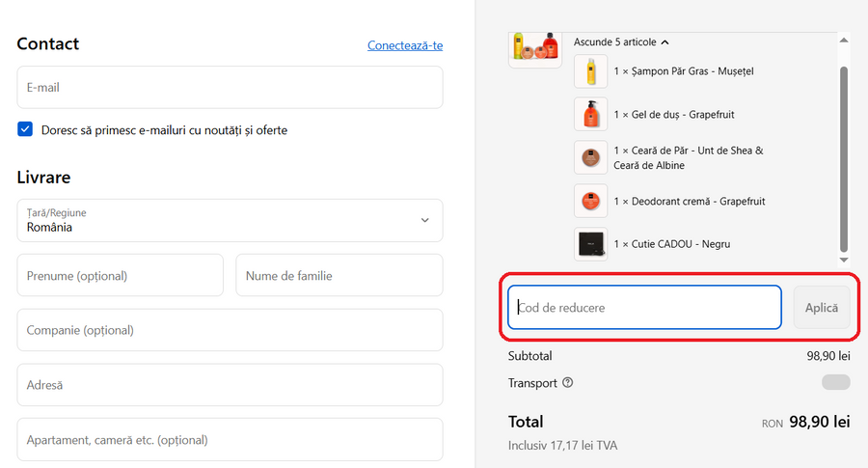Click the Șampon Păr Gras product thumbnail
868x468 pixels.
[590, 71]
